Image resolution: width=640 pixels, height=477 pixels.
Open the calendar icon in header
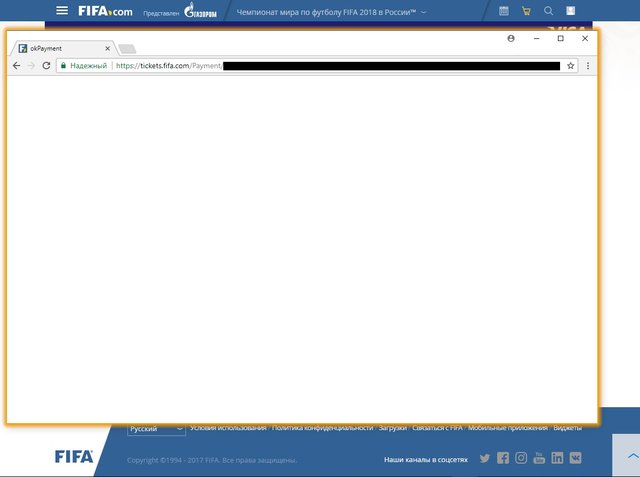tap(503, 11)
